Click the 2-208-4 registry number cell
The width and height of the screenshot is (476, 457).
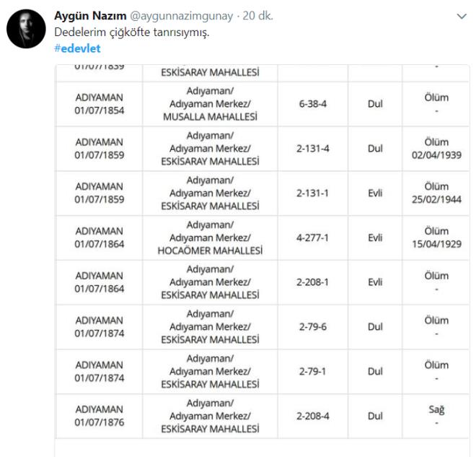313,416
